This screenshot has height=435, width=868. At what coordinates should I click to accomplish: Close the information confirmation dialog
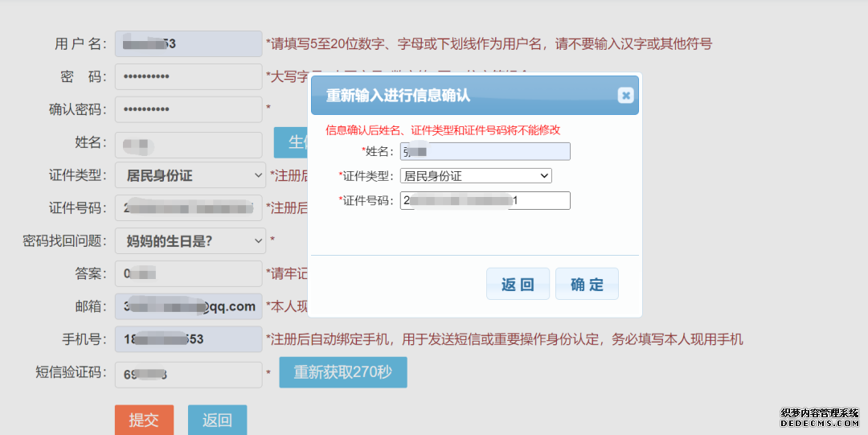point(625,96)
